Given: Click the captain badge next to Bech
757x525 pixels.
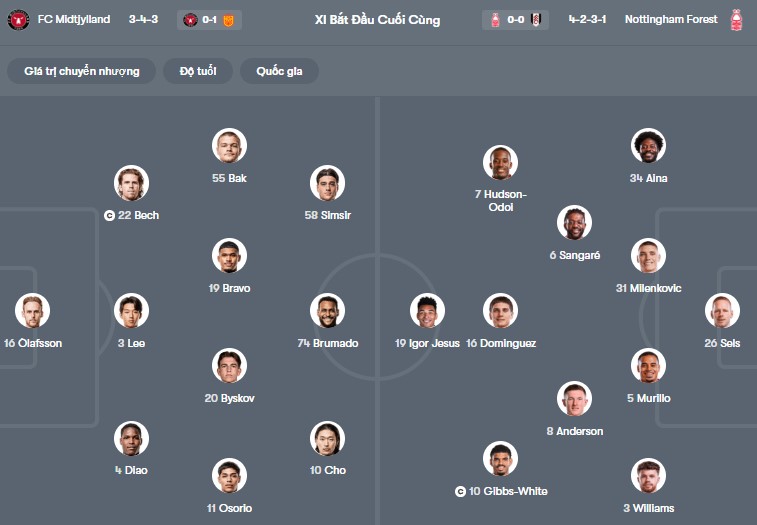Looking at the screenshot, I should coord(109,215).
